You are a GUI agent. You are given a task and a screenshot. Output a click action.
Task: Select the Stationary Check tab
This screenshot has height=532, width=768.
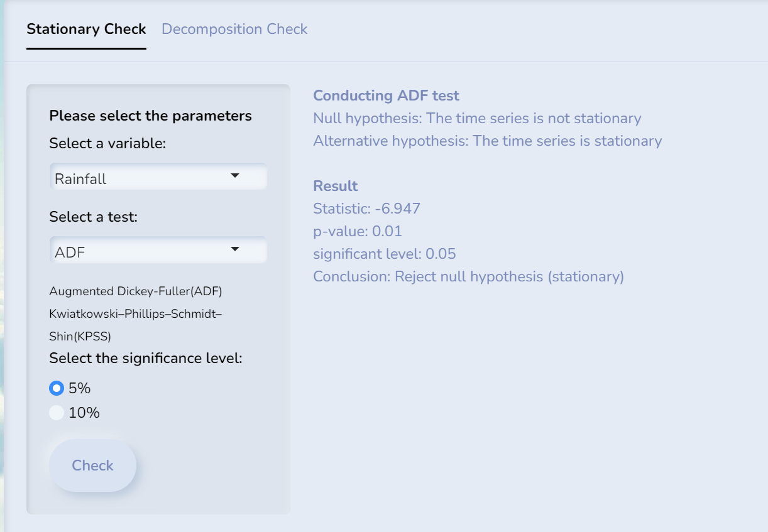click(x=86, y=30)
